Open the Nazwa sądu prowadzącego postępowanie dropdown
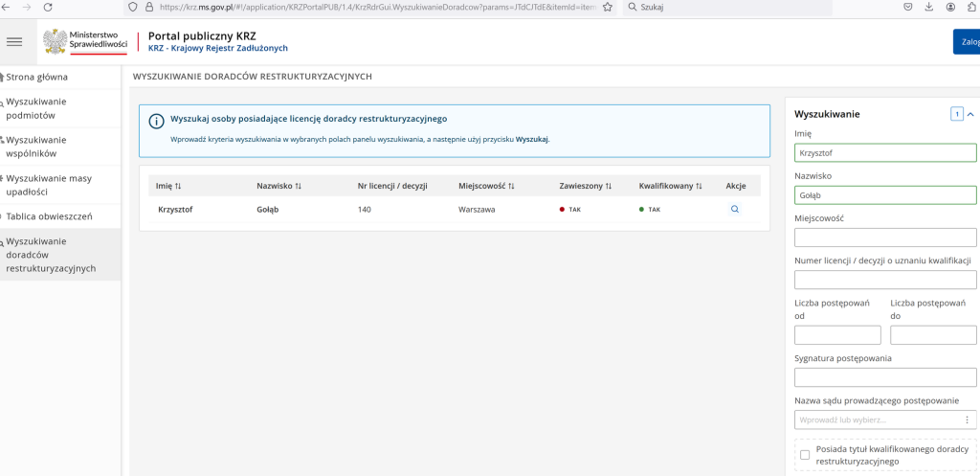Screen dimensions: 980x476 [x=968, y=419]
